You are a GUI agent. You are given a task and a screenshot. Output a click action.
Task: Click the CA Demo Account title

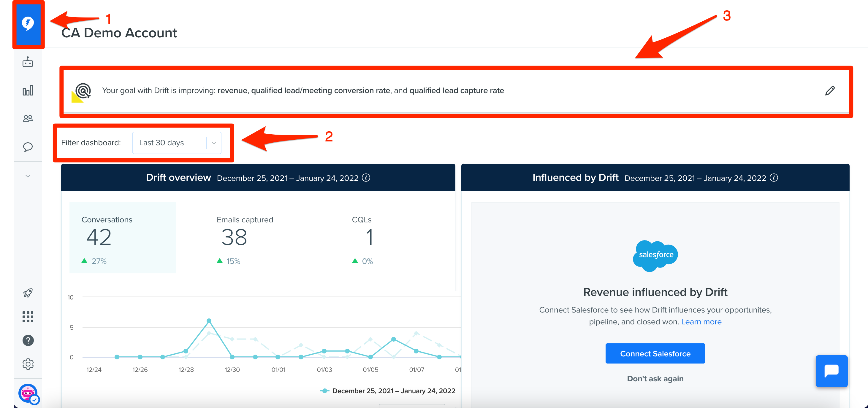(119, 33)
